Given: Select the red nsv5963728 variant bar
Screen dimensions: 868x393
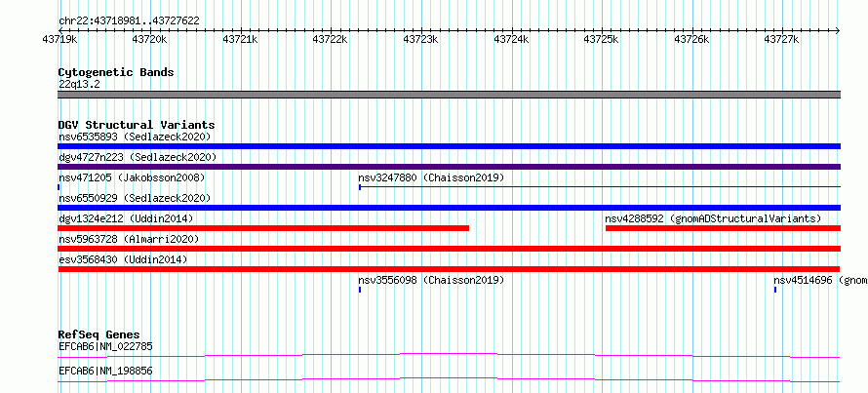Looking at the screenshot, I should click(449, 249).
